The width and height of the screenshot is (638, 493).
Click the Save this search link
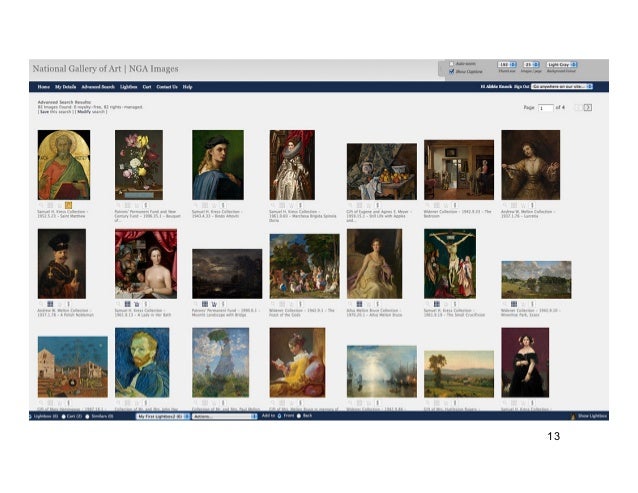[x=55, y=111]
